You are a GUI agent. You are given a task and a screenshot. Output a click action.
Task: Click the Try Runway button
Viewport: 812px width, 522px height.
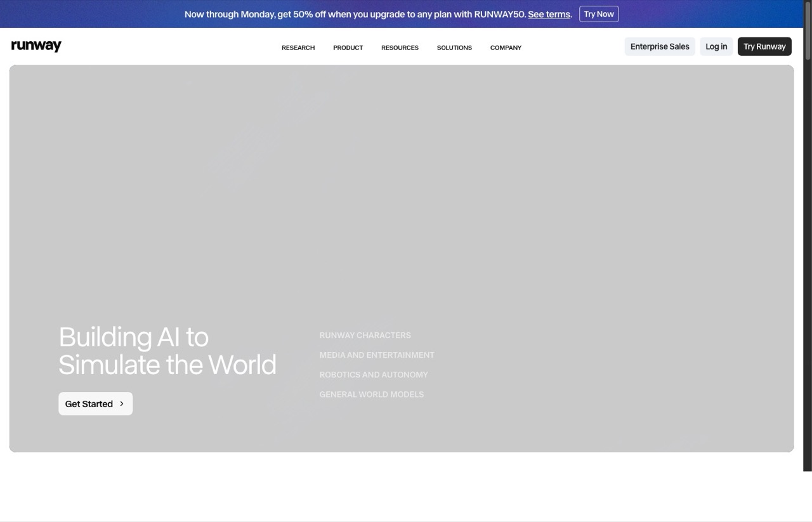tap(764, 46)
